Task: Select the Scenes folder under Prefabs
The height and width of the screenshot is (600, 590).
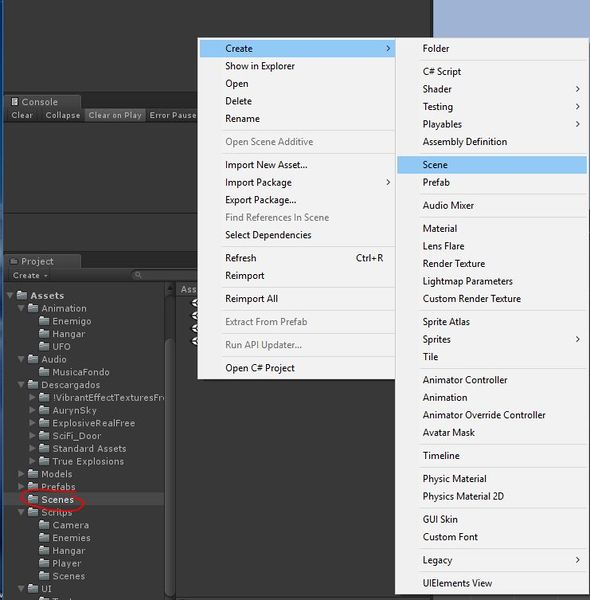Action: click(x=51, y=499)
